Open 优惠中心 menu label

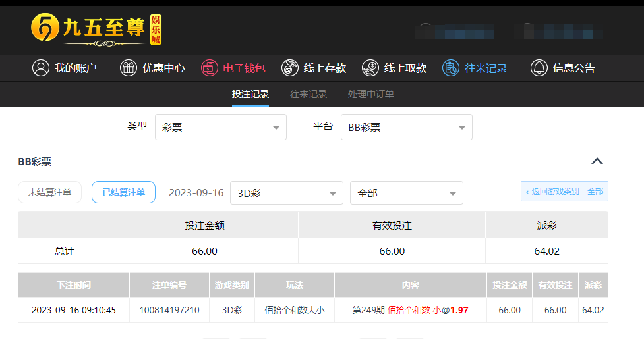tap(163, 68)
